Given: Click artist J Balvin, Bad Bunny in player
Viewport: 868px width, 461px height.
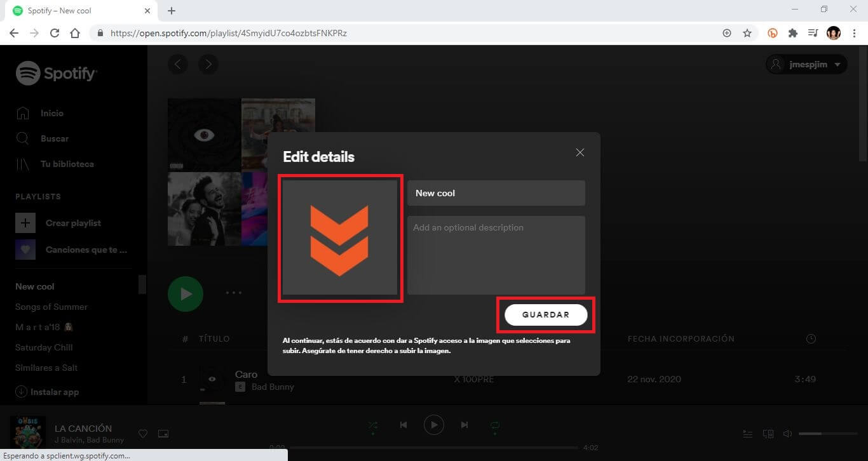Looking at the screenshot, I should point(90,440).
